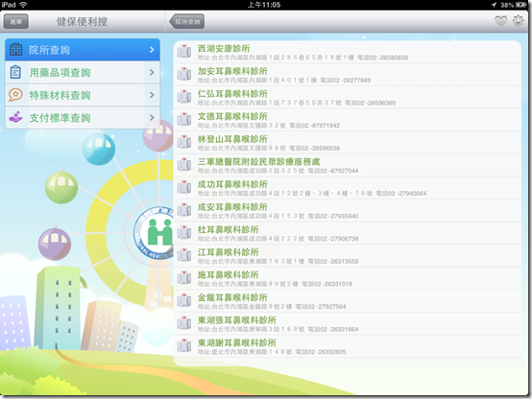Tap the 選單 menu button
Screen dimensions: 532x399
[16, 22]
